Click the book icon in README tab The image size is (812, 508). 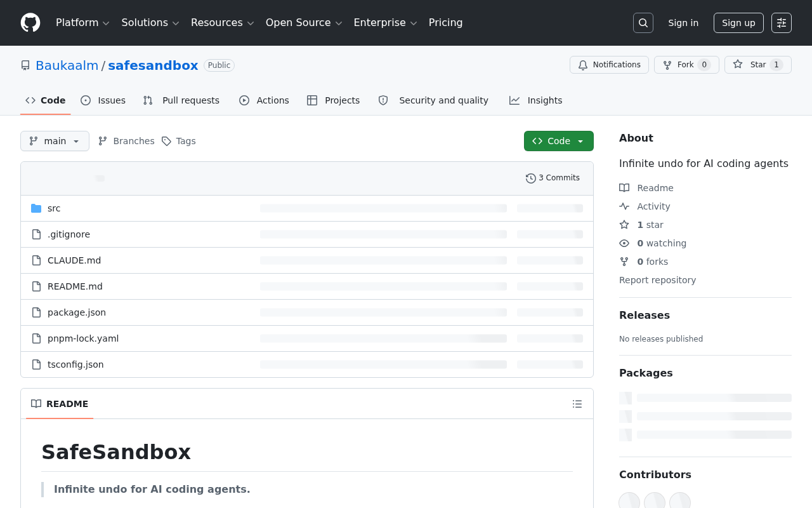[x=36, y=404]
